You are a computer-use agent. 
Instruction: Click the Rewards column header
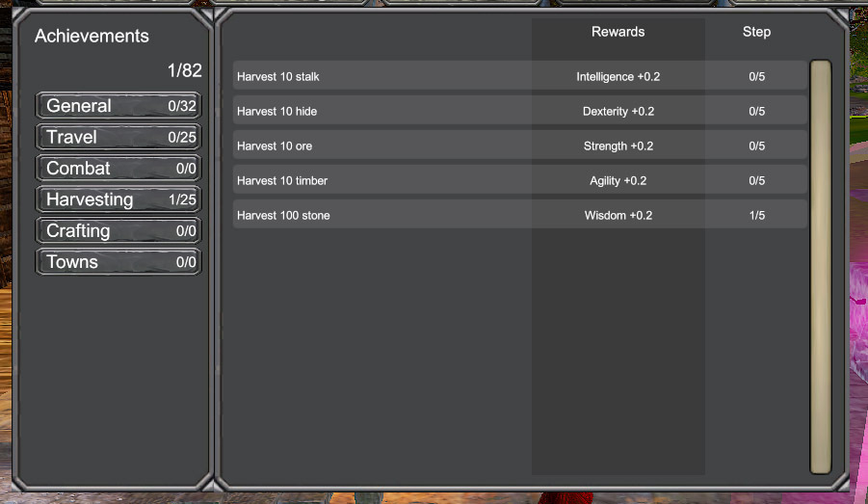pyautogui.click(x=618, y=32)
